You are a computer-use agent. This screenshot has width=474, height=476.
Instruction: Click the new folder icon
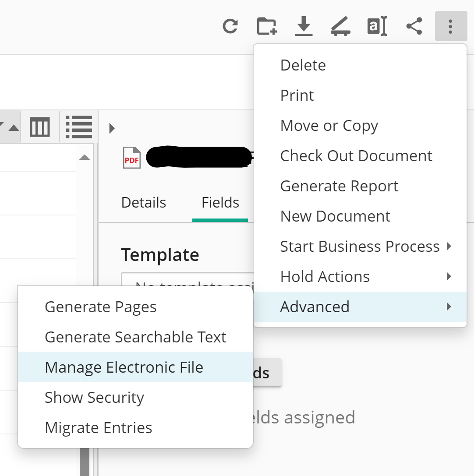[x=266, y=26]
